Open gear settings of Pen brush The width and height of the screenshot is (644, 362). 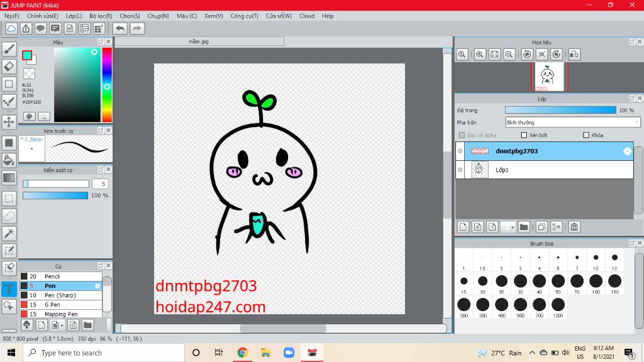point(97,286)
